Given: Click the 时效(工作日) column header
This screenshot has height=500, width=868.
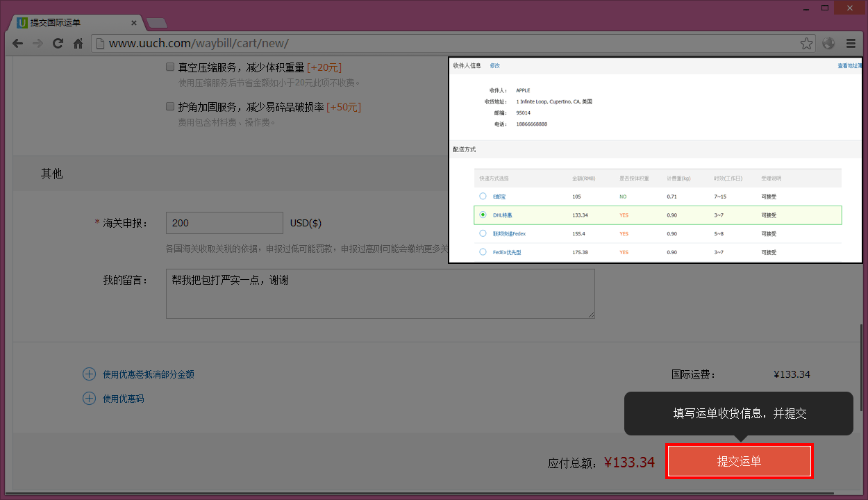Looking at the screenshot, I should click(727, 178).
